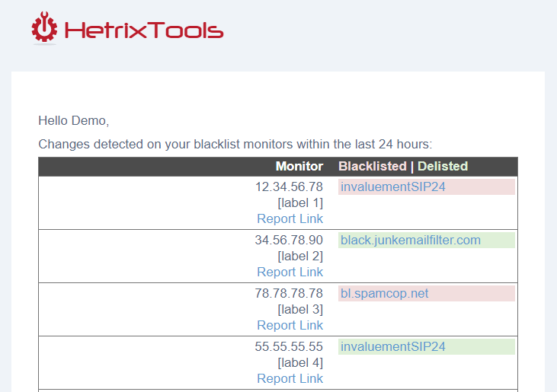Click the [label 2] text
Viewport: 557px width, 392px height.
[x=300, y=256]
